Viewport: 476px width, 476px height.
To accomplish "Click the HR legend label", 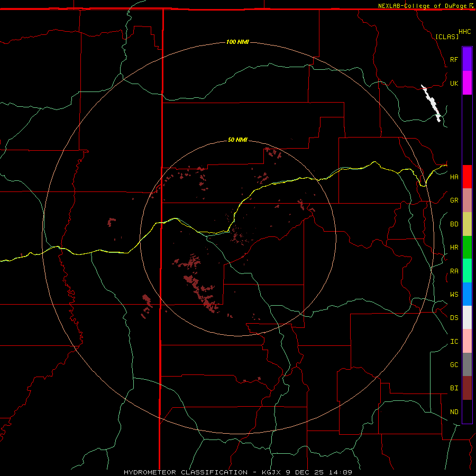I will pos(454,248).
